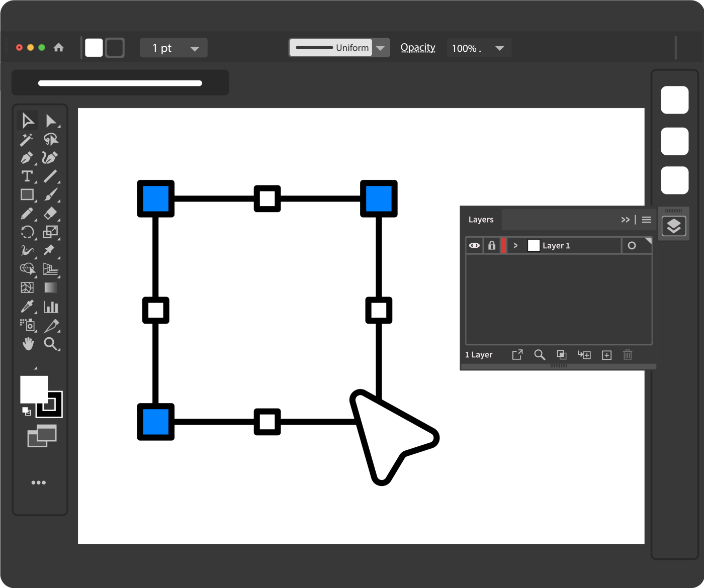Pick the Eyedropper tool
This screenshot has height=588, width=704.
click(x=28, y=307)
